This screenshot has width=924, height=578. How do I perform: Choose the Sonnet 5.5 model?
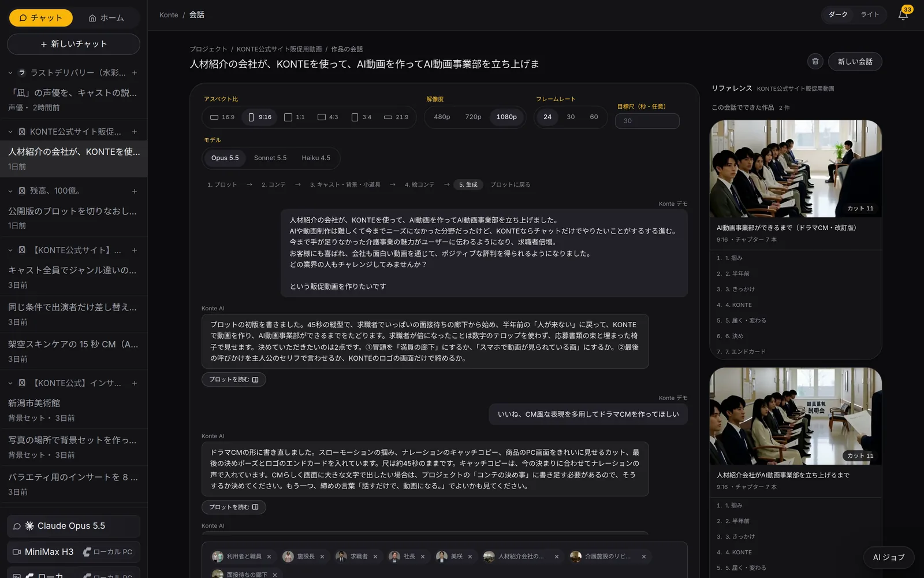270,158
